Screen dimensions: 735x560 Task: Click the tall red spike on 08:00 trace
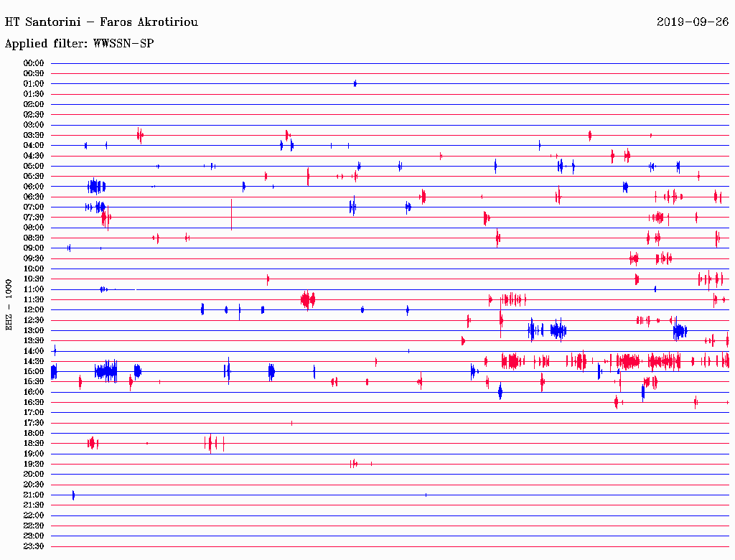click(231, 215)
